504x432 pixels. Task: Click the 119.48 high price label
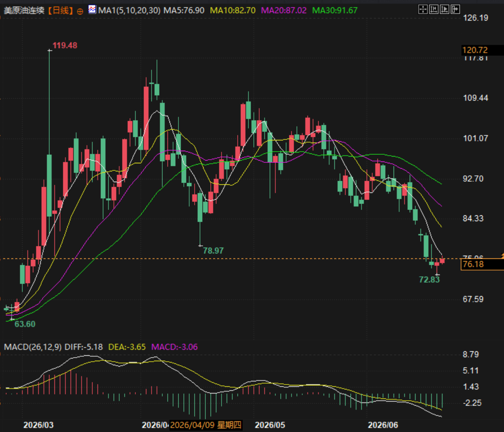[65, 46]
